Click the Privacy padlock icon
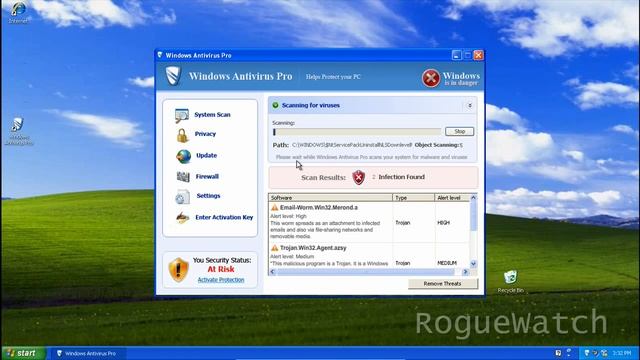The image size is (640, 360). [182, 135]
